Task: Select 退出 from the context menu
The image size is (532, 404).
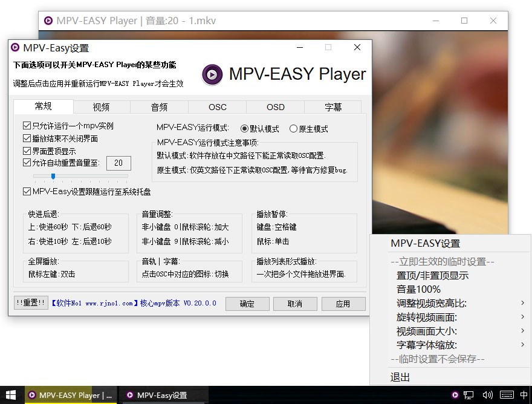Action: coord(399,376)
